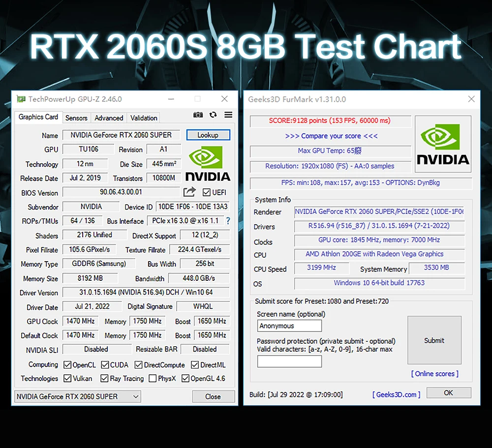Image resolution: width=492 pixels, height=448 pixels.
Task: Click the R516.94 Drivers value
Action: (379, 226)
